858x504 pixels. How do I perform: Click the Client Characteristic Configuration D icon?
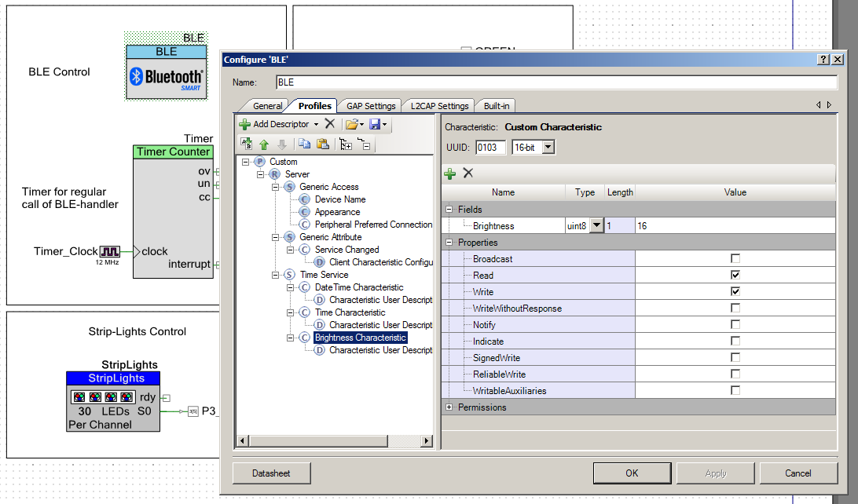tap(320, 262)
